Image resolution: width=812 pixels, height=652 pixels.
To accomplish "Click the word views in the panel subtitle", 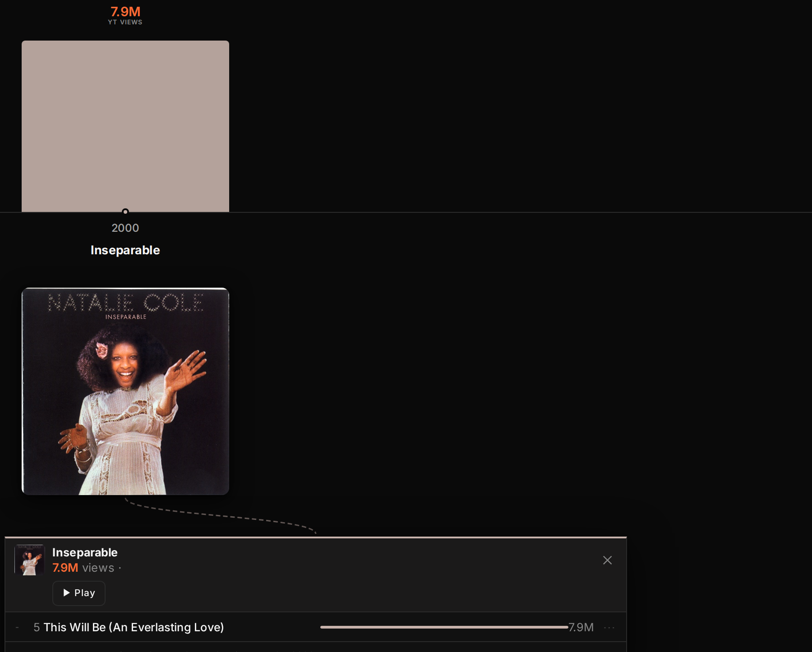I will pos(98,568).
